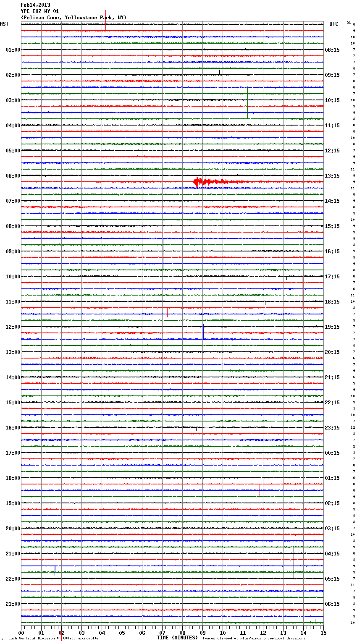The height and width of the screenshot is (644, 357).
Task: Select the 09:00 MST time label
Action: tap(13, 251)
